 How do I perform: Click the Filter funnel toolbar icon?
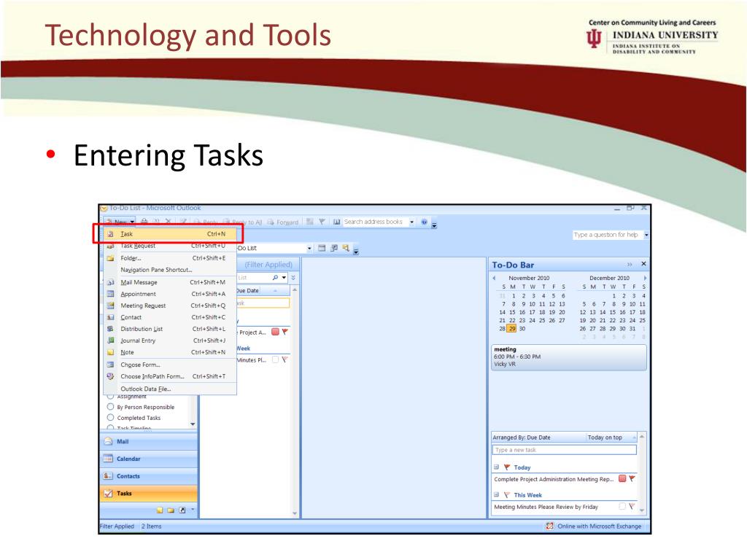pyautogui.click(x=322, y=222)
